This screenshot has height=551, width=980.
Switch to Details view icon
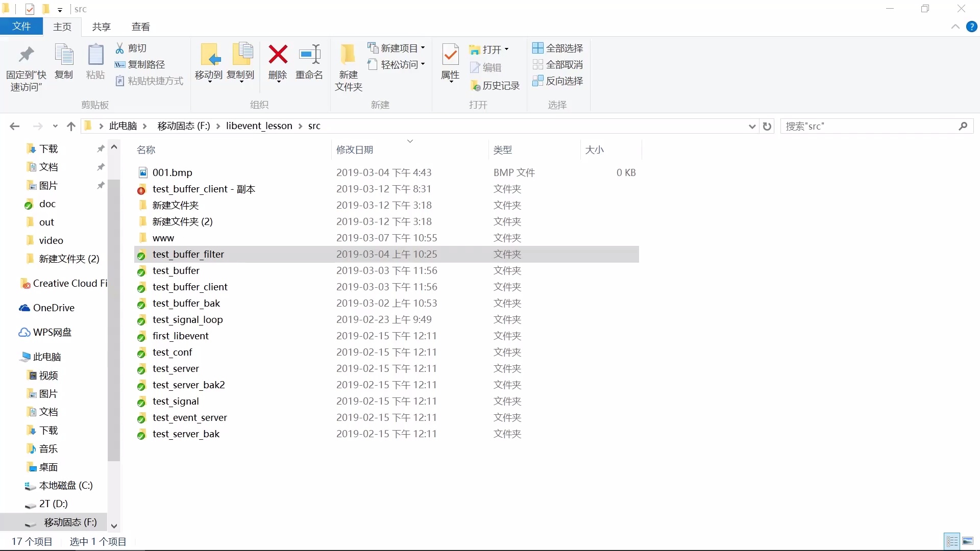click(x=952, y=541)
